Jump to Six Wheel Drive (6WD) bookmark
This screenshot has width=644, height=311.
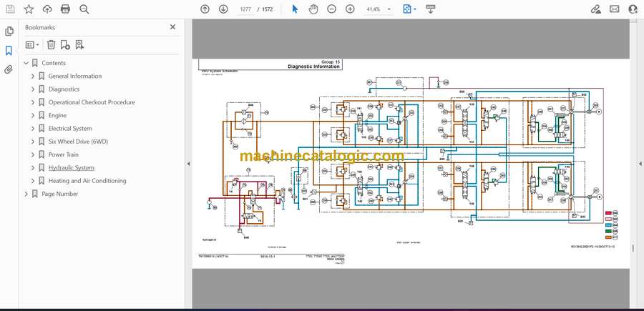tap(78, 142)
